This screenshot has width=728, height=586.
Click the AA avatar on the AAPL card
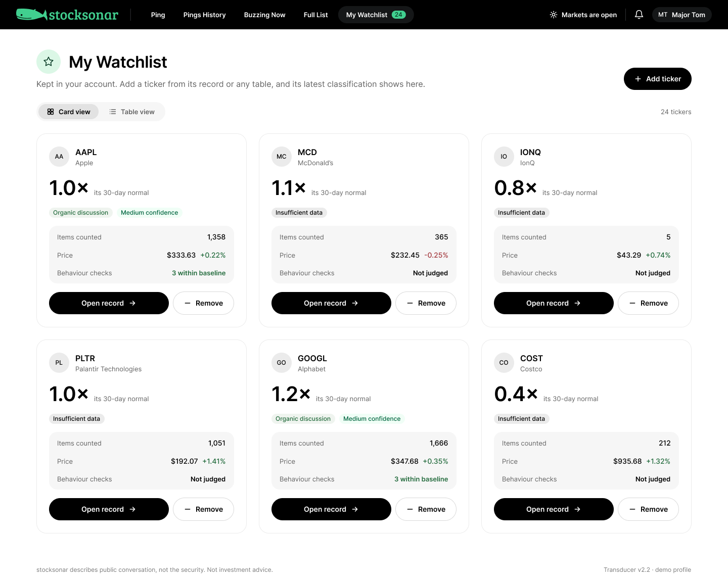59,157
